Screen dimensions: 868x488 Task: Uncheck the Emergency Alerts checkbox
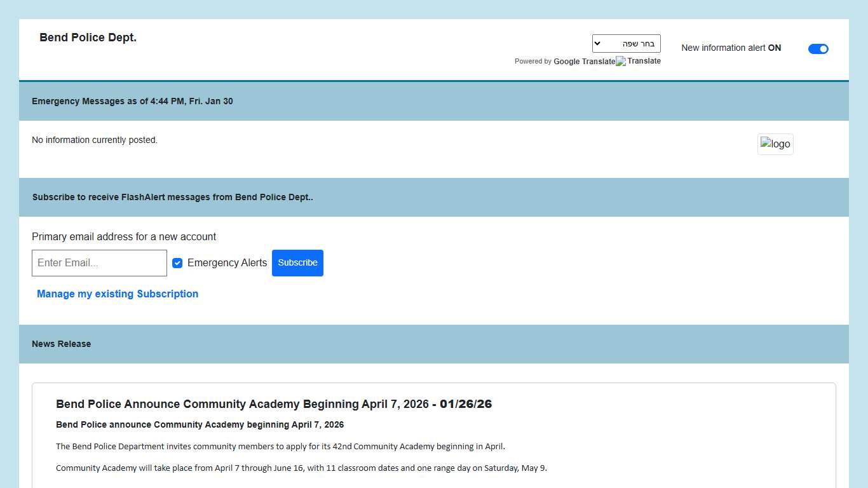[x=177, y=263]
